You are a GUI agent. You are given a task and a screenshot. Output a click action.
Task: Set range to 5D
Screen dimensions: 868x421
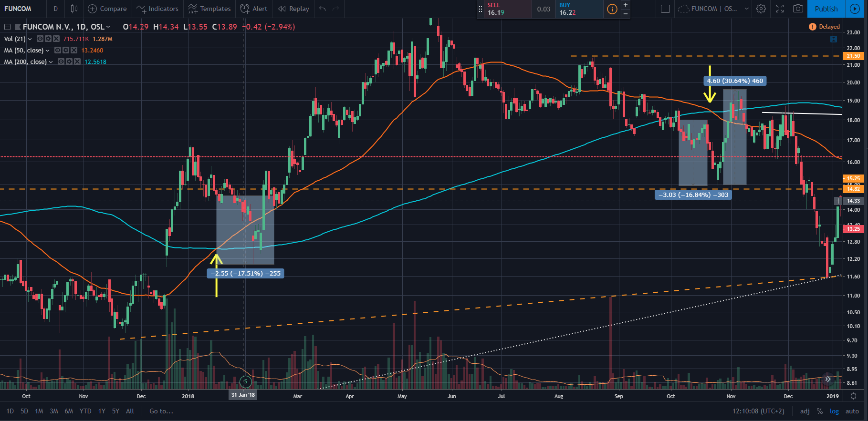point(24,411)
